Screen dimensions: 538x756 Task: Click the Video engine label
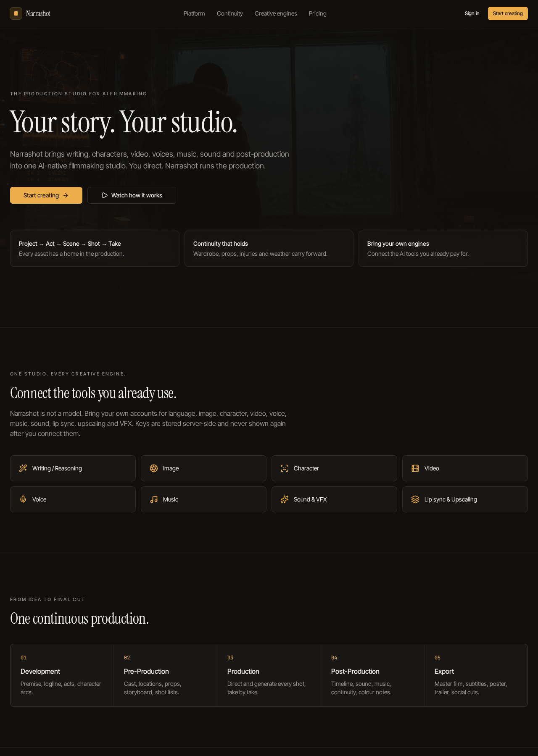pos(432,468)
